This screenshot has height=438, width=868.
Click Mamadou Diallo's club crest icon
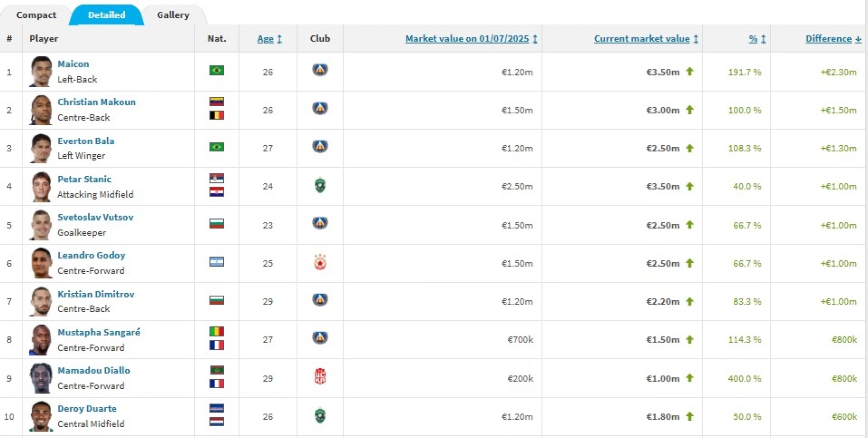point(320,377)
